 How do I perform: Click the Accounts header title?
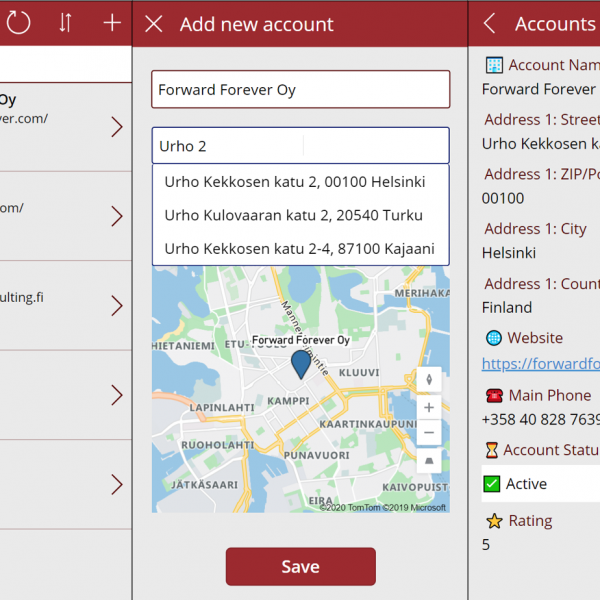(555, 24)
